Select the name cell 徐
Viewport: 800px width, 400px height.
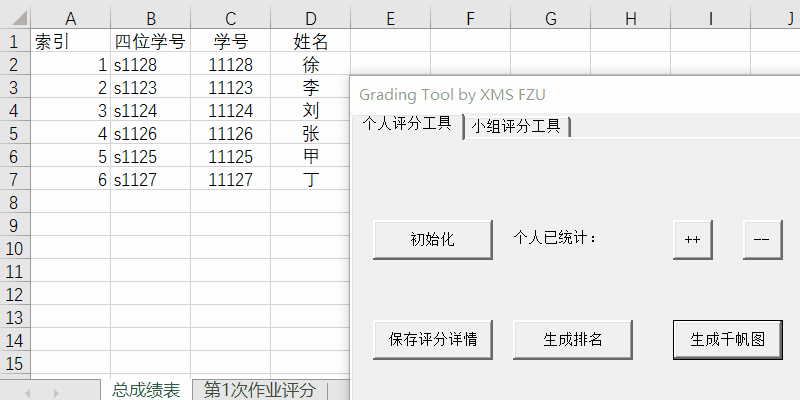311,63
